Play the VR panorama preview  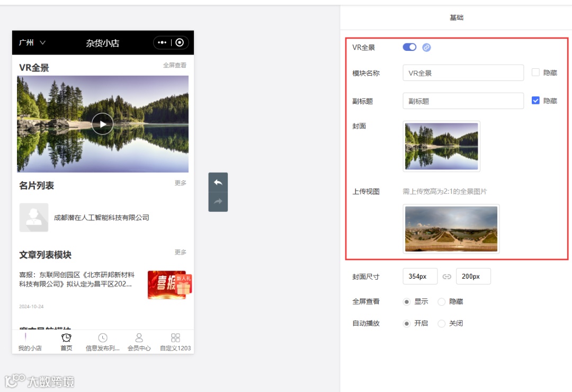pyautogui.click(x=103, y=124)
